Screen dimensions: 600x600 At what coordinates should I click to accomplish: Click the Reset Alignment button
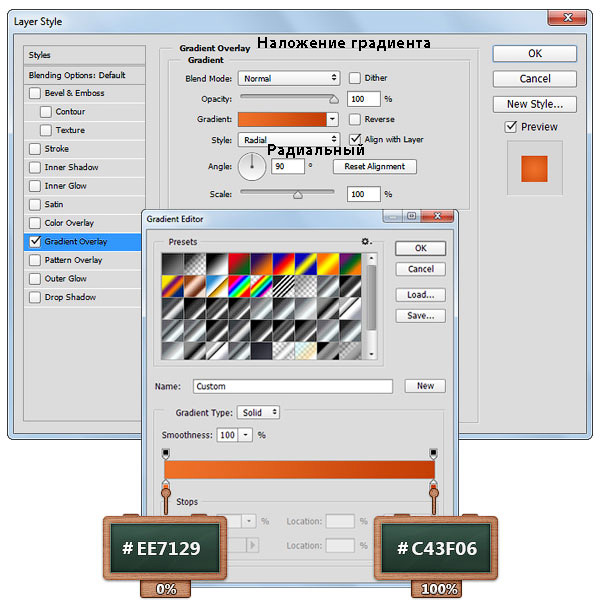click(x=375, y=166)
